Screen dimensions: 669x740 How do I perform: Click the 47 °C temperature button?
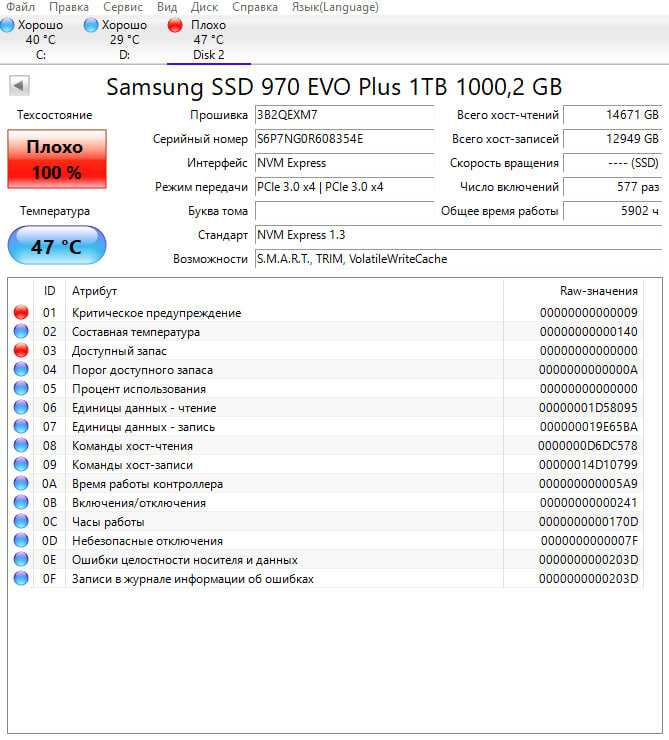click(57, 246)
